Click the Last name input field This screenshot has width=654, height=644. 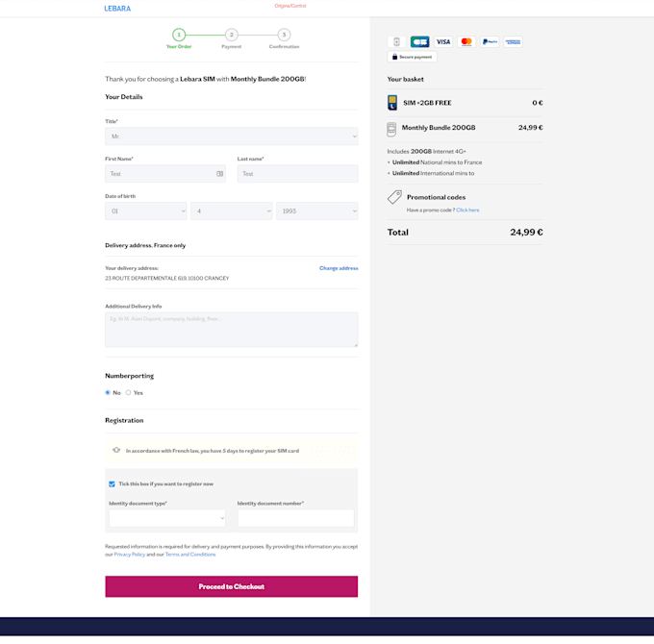point(298,174)
